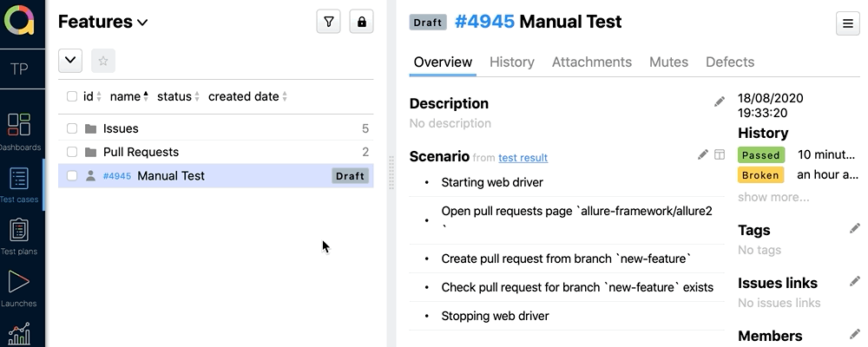
Task: Open the Features tree dropdown
Action: 103,22
